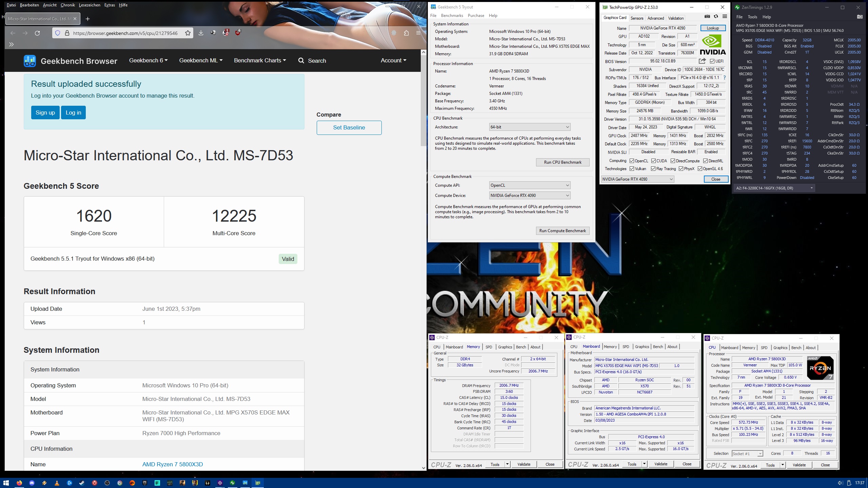This screenshot has height=488, width=868.
Task: Switch to the Sensors tab in GPU-Z
Action: pyautogui.click(x=637, y=18)
